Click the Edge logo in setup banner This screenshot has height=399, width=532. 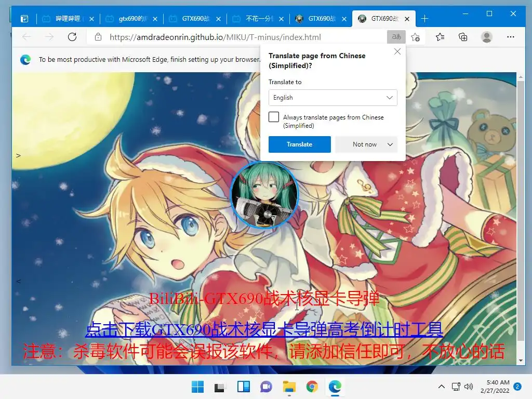25,60
